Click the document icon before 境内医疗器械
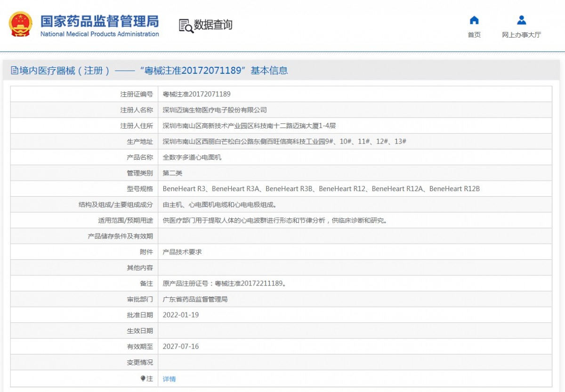The width and height of the screenshot is (565, 392). (15, 71)
